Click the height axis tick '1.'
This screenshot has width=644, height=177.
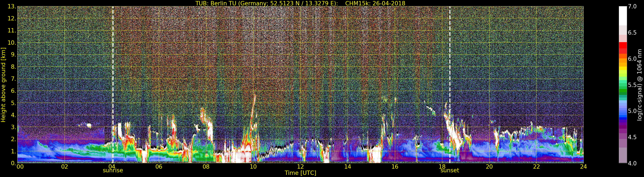[x=14, y=151]
